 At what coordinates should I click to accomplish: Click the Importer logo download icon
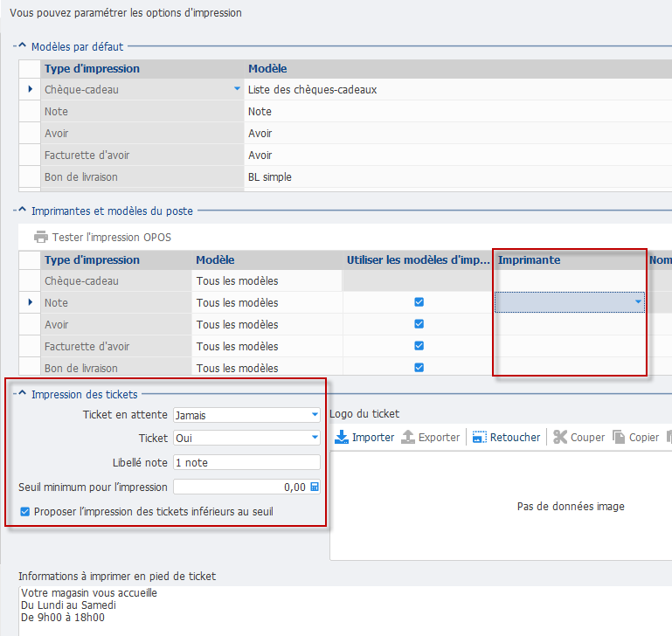342,437
